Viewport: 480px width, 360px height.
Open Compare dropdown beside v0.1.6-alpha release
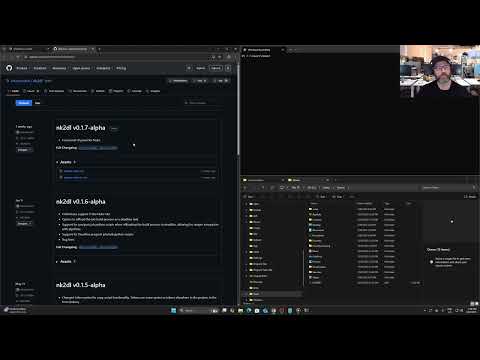pyautogui.click(x=24, y=224)
